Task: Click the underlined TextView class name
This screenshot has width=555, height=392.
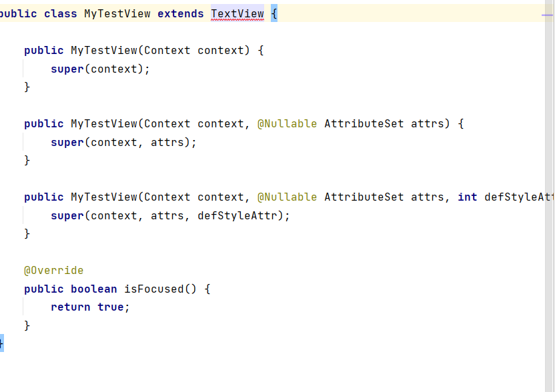Action: pyautogui.click(x=237, y=14)
